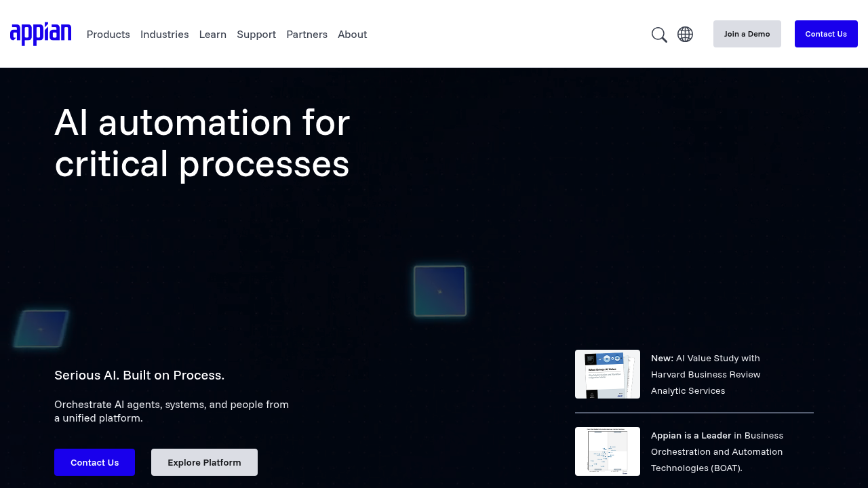Open the Partners menu
868x488 pixels.
(x=307, y=35)
